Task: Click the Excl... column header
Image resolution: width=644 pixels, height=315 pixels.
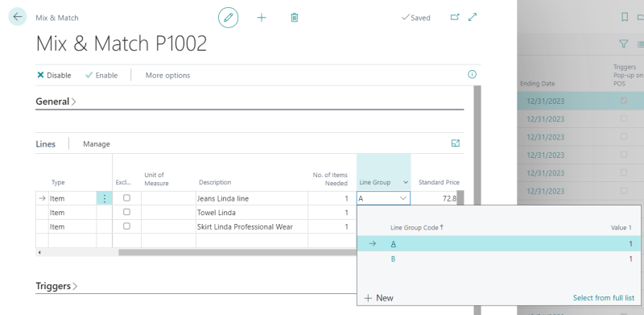Action: 124,182
